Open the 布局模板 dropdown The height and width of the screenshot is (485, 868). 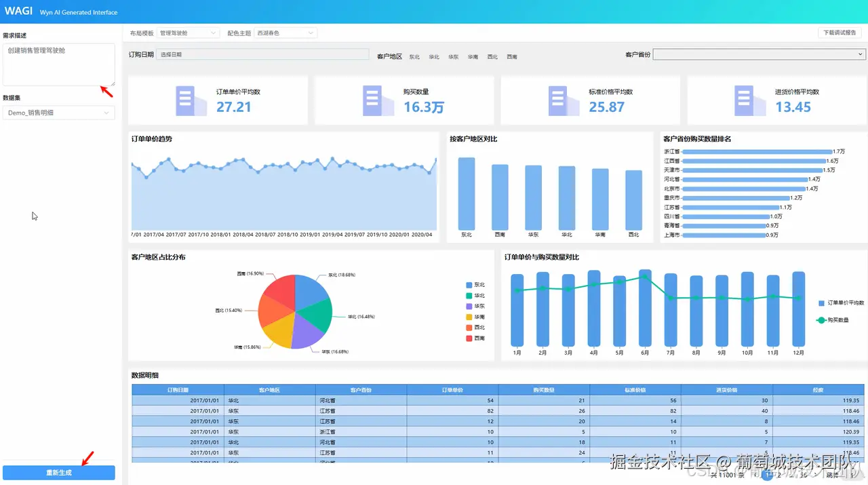click(188, 33)
